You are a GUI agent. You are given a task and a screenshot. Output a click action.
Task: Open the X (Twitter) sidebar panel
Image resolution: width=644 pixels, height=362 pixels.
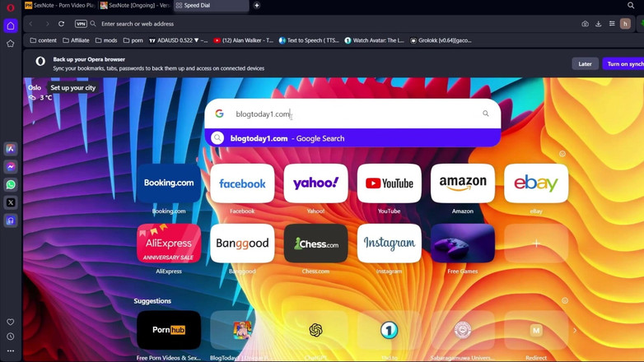(11, 202)
